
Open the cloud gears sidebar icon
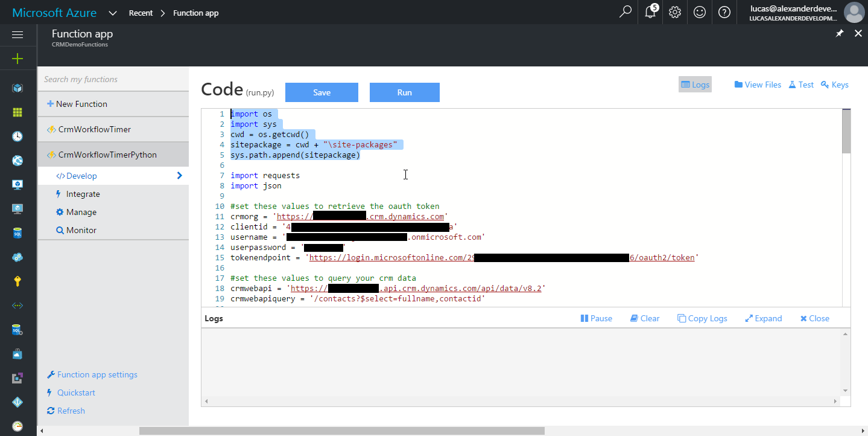tap(17, 257)
